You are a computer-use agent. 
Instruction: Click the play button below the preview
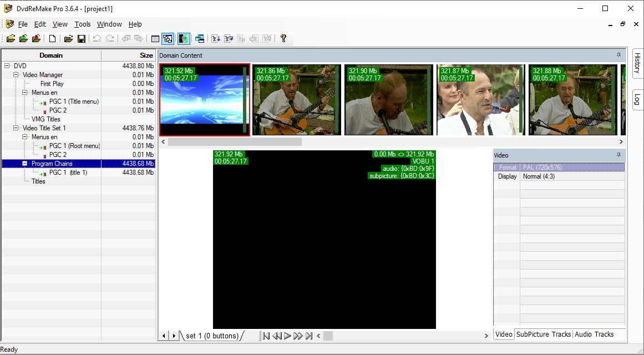pyautogui.click(x=287, y=336)
